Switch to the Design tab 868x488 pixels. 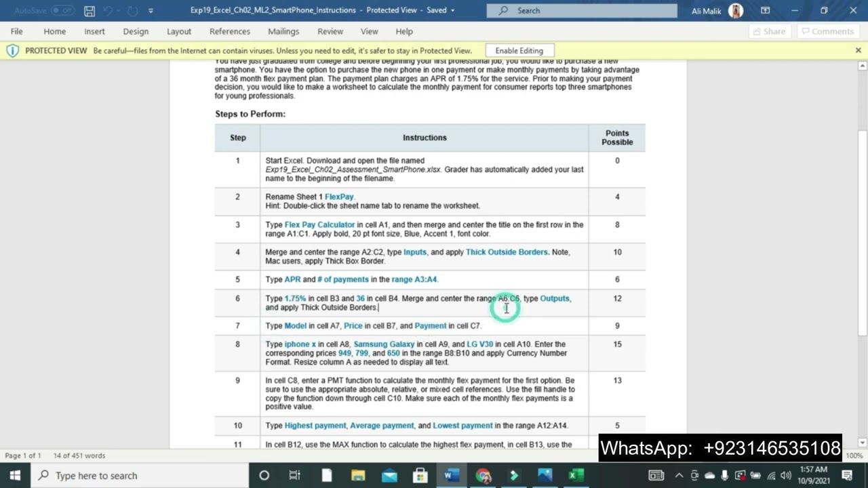[136, 31]
